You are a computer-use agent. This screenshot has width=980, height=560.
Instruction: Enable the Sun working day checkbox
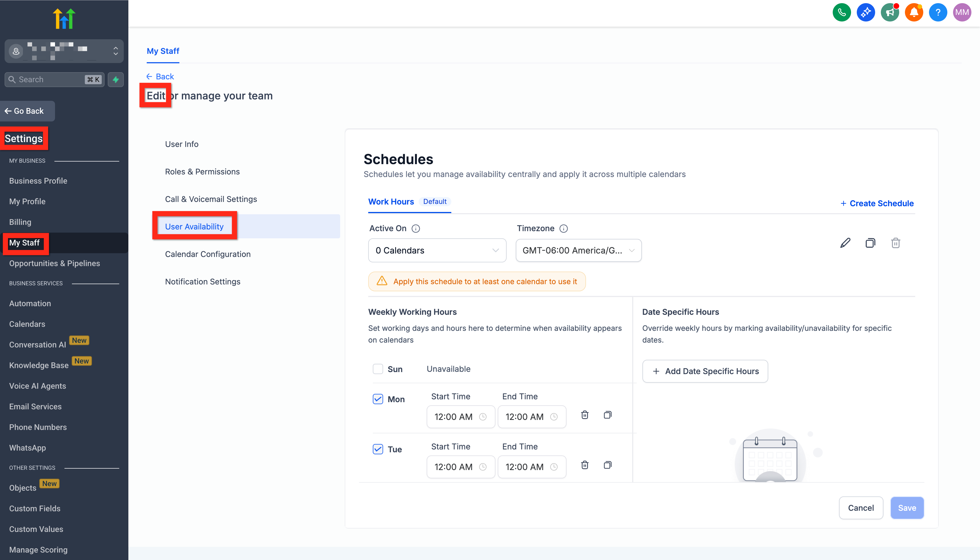pyautogui.click(x=378, y=369)
